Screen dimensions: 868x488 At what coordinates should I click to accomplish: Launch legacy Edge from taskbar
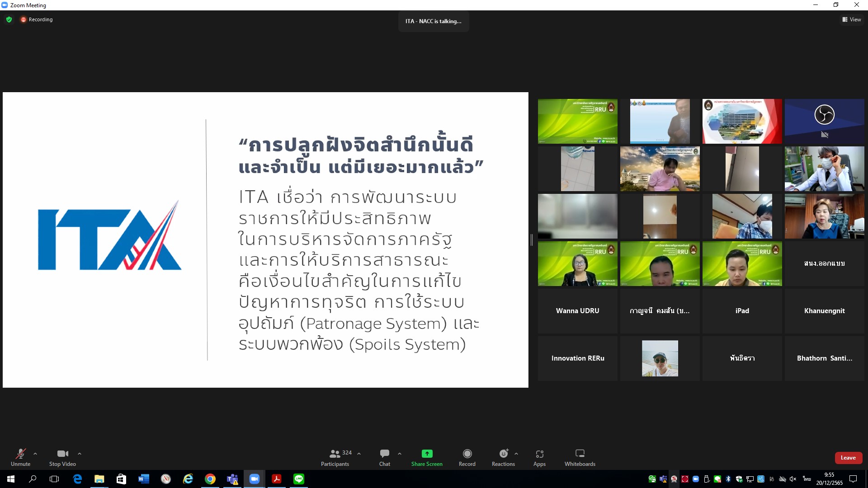pos(77,479)
